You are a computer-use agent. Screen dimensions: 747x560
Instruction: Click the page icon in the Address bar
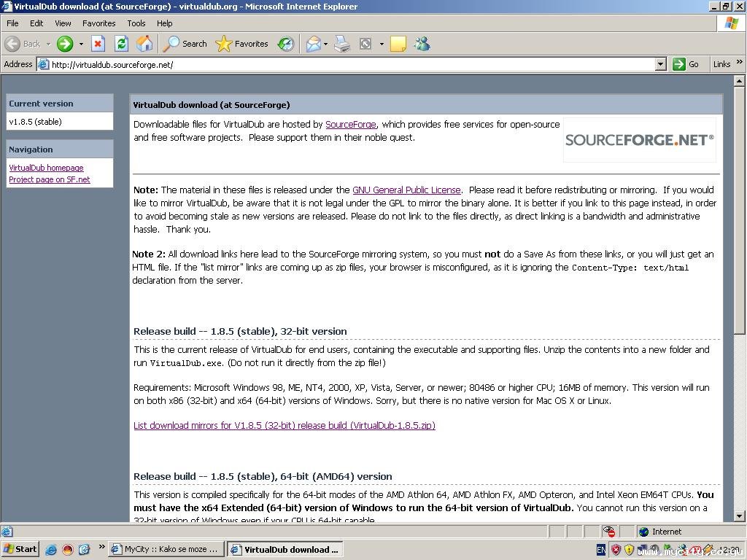click(43, 64)
